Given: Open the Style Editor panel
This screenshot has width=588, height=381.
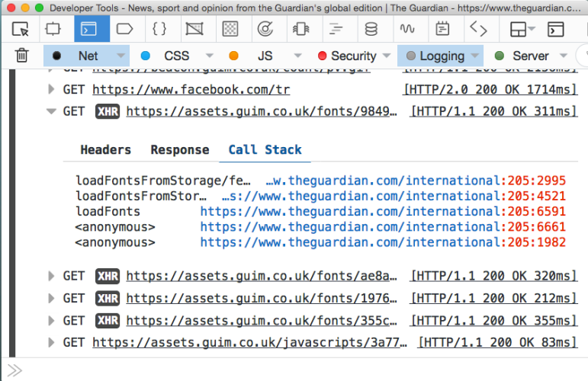Looking at the screenshot, I should (159, 29).
